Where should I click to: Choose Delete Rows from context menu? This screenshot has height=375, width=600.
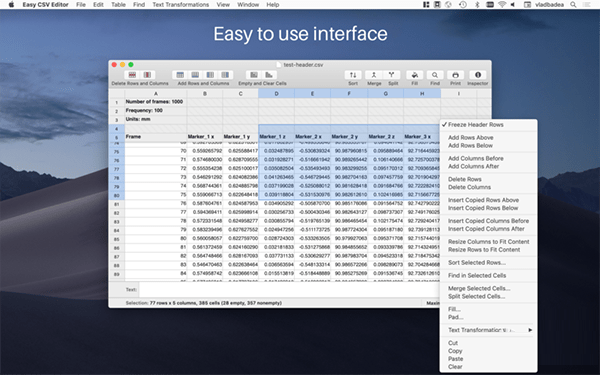coord(489,179)
